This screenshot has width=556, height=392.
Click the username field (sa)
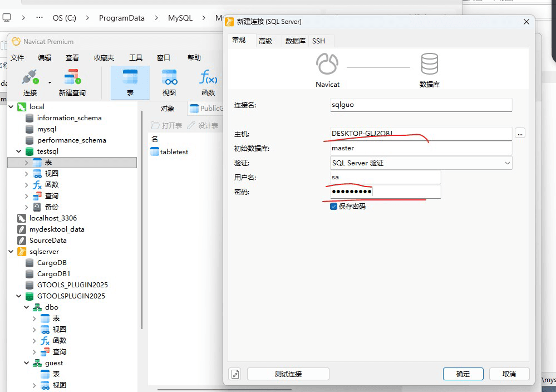pos(386,177)
